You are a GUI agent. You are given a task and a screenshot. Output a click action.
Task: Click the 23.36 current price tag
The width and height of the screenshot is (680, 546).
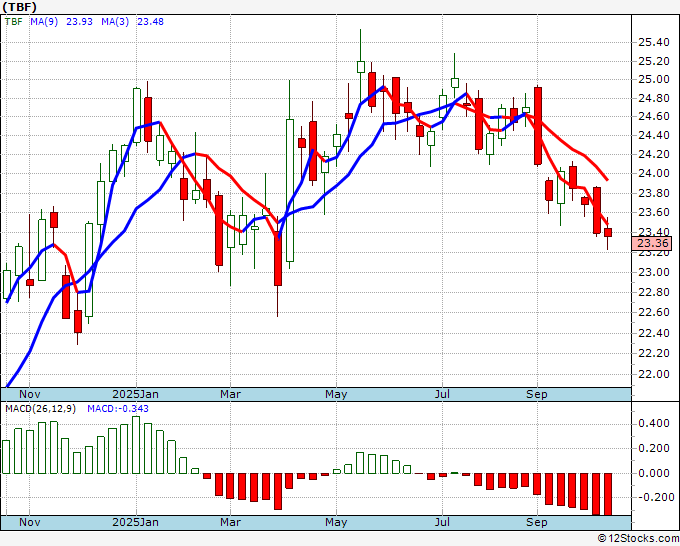pos(652,243)
